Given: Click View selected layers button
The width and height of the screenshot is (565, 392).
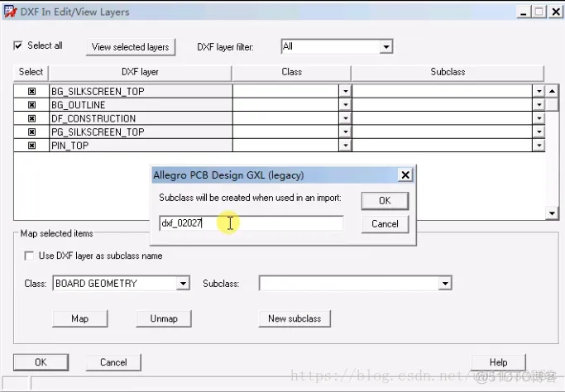Looking at the screenshot, I should (131, 47).
